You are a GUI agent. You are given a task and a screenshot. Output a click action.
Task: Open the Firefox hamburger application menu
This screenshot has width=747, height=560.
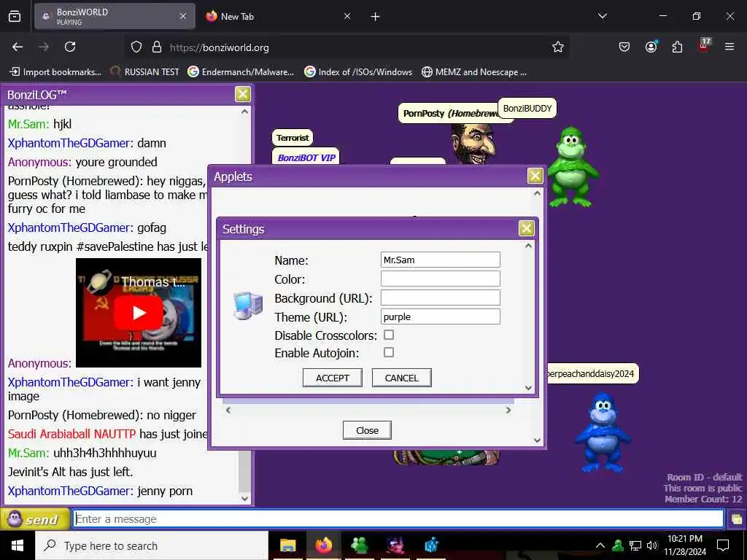729,47
